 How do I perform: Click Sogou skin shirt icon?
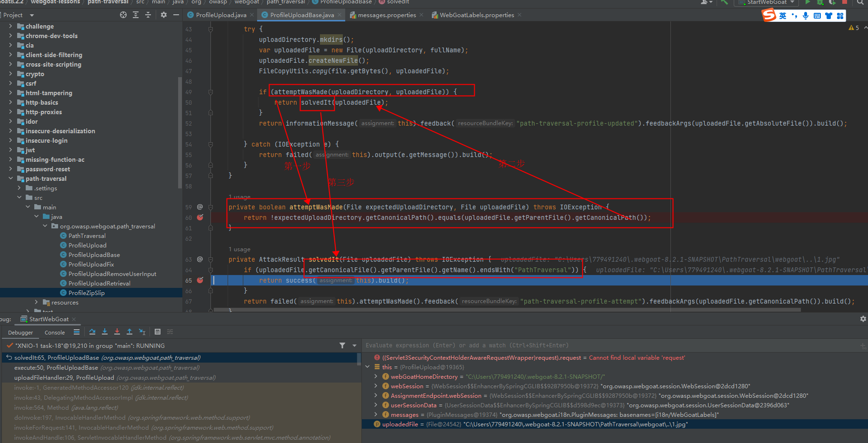[x=828, y=16]
